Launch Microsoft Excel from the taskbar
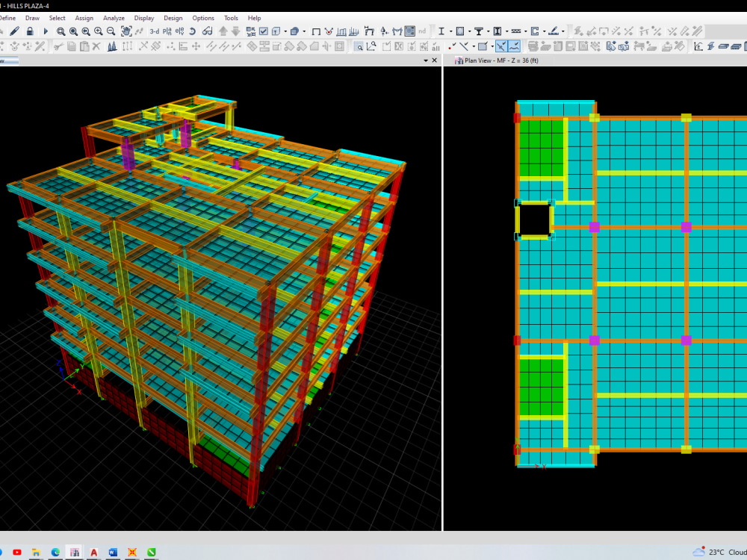 pyautogui.click(x=151, y=553)
